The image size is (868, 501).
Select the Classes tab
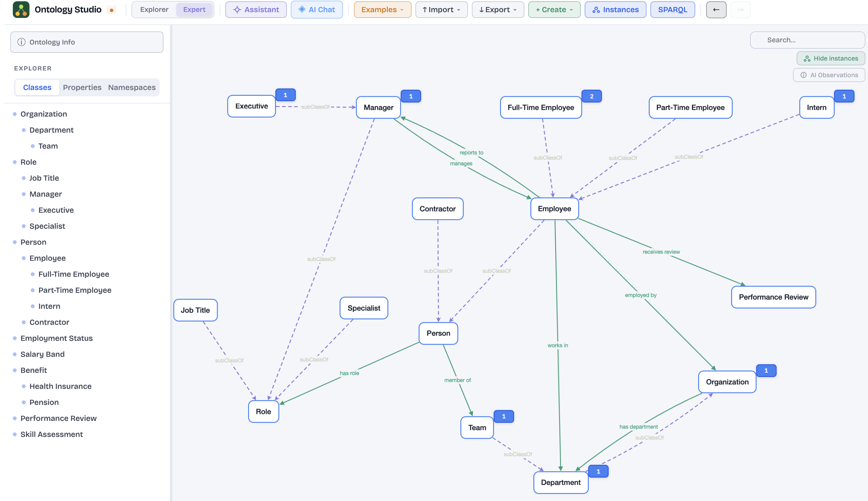pyautogui.click(x=37, y=87)
